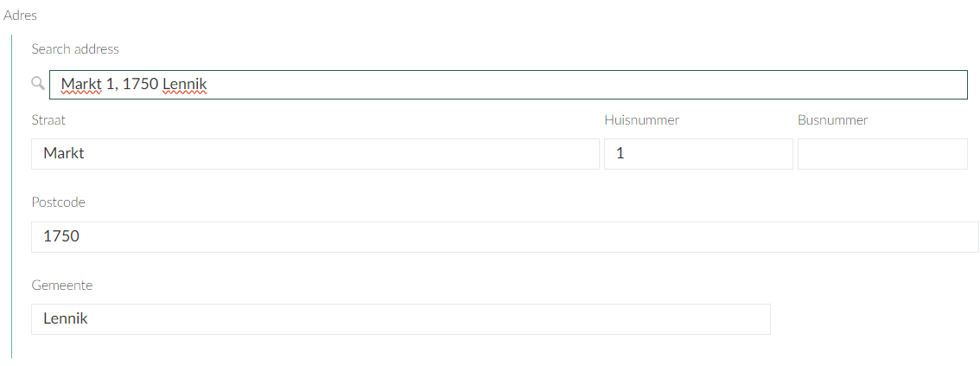Click the "Search address" label
Viewport: 980px width, 366px height.
(x=75, y=49)
